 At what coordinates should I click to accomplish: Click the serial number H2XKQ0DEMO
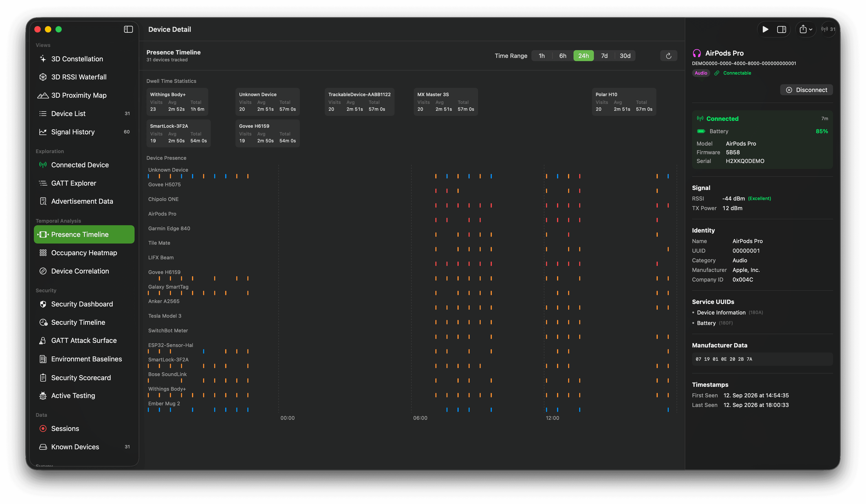[x=745, y=161]
